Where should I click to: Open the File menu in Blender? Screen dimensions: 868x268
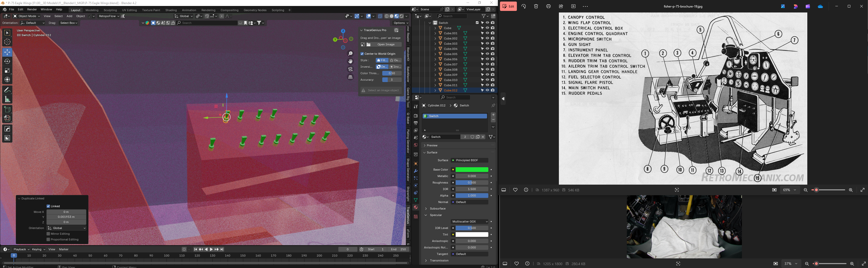click(11, 9)
